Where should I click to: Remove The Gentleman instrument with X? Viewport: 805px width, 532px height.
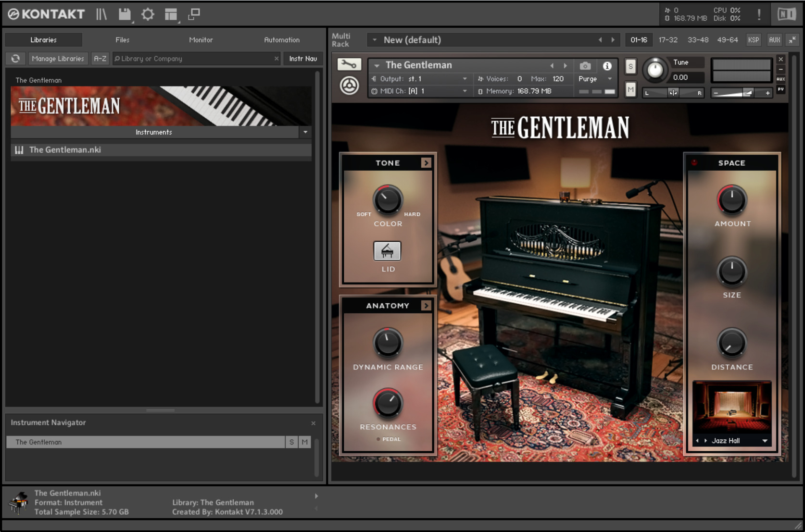[781, 59]
